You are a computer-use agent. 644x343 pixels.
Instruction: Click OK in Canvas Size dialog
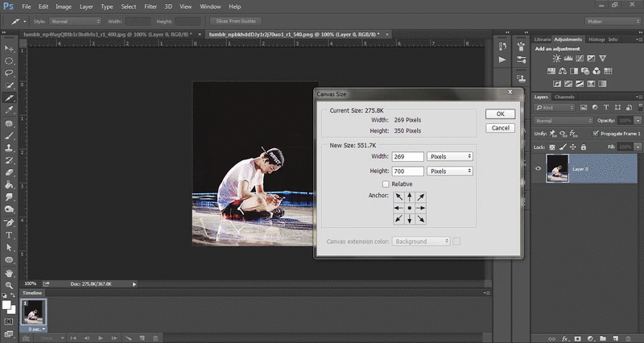coord(500,114)
